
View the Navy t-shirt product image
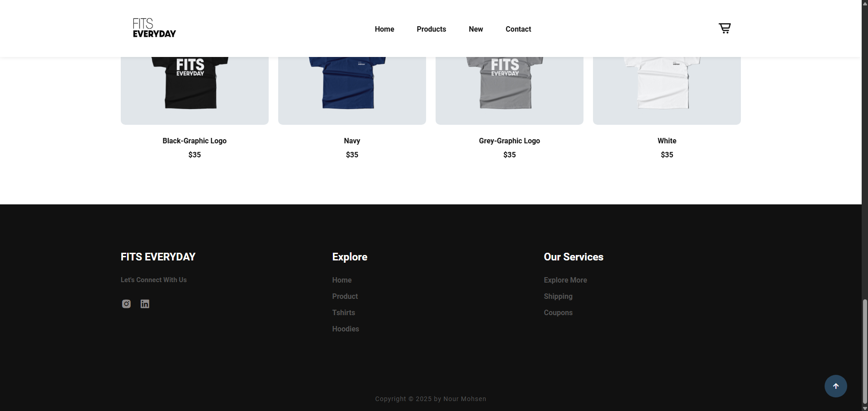[x=352, y=90]
